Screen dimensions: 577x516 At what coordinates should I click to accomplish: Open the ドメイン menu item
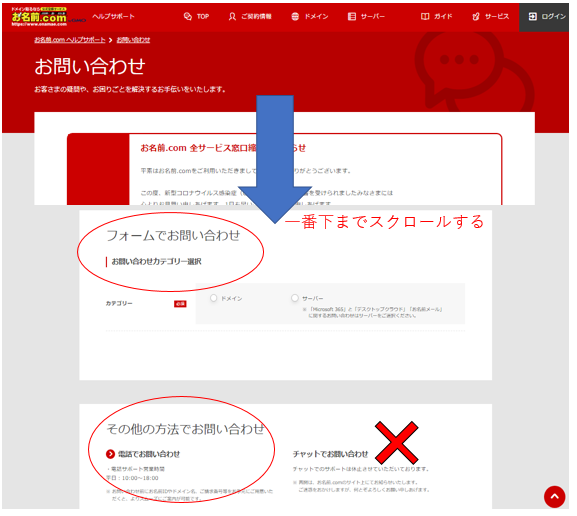(x=316, y=16)
